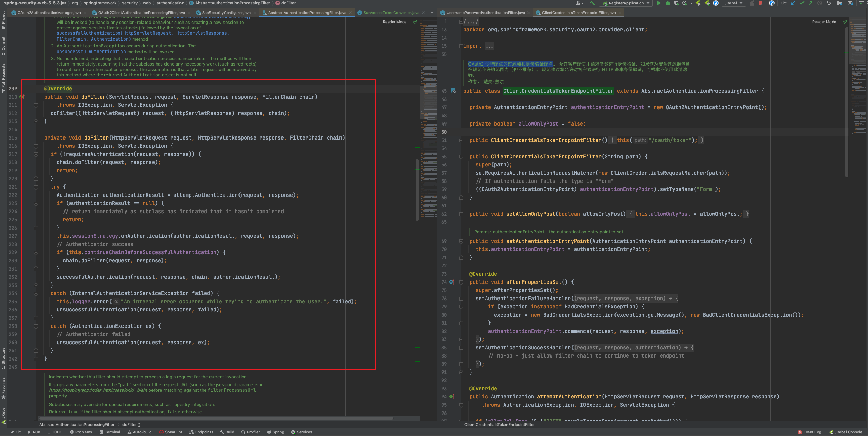Open Project Structure dialog icon

point(840,3)
